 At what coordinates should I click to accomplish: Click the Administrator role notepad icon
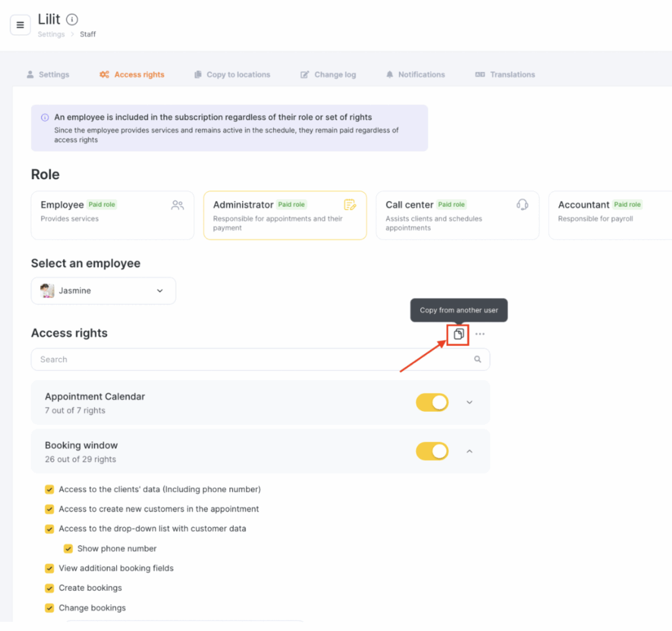350,205
